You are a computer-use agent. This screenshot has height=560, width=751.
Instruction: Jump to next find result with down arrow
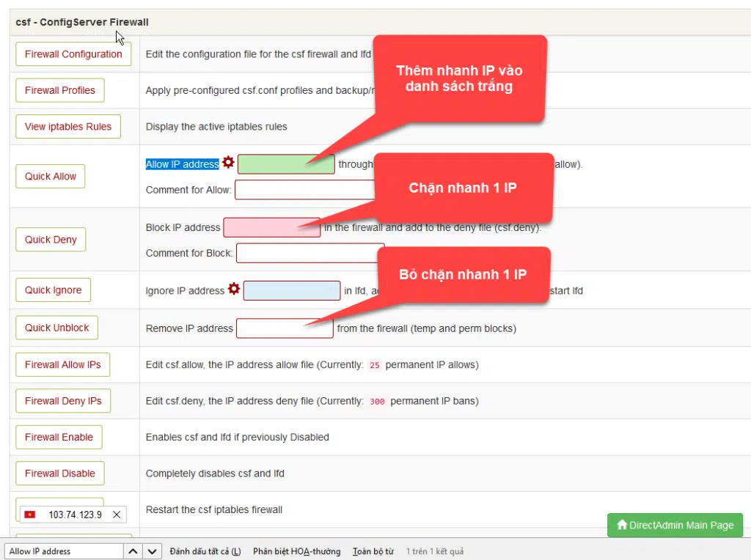pyautogui.click(x=152, y=551)
